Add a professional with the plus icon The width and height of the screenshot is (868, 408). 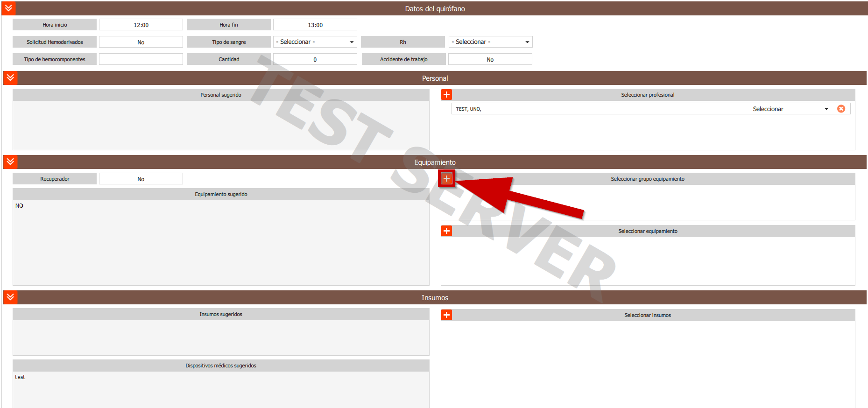[x=446, y=95]
